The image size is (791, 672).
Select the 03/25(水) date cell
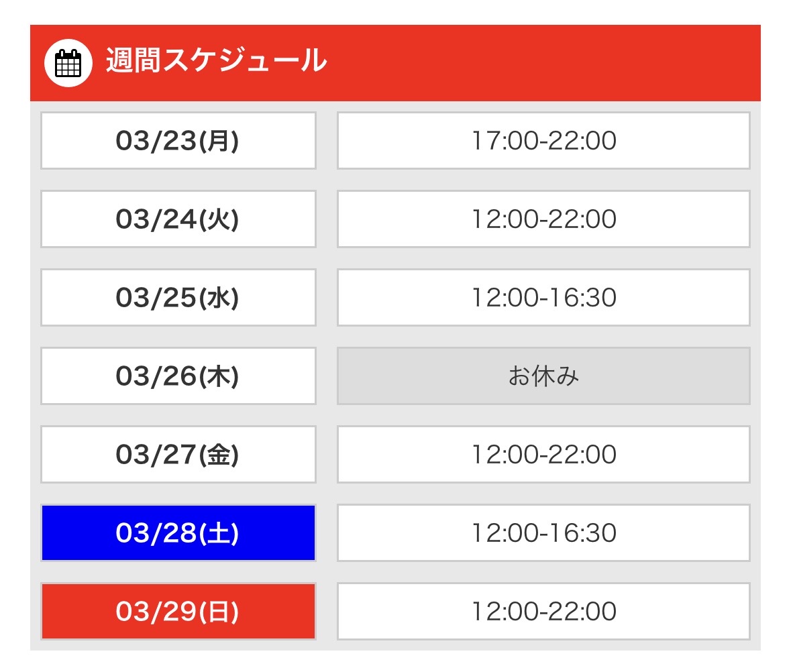178,298
